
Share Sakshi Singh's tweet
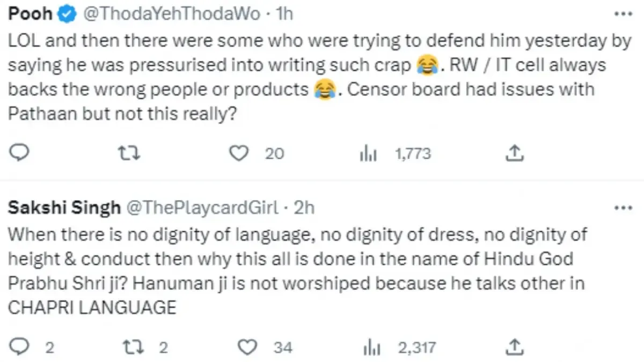514,347
